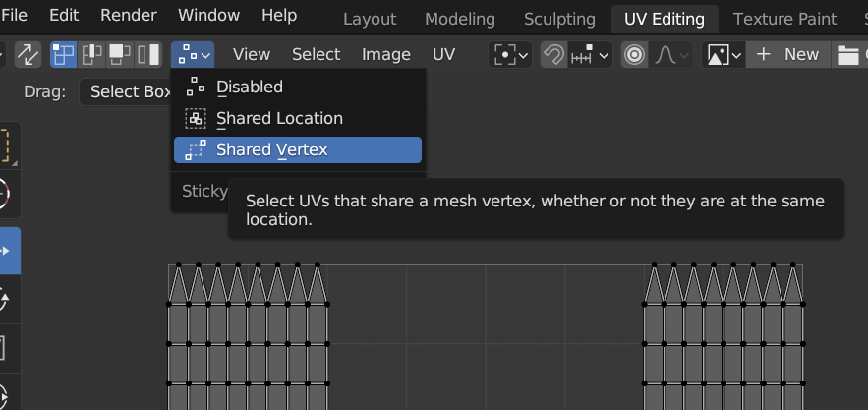Switch to edge selection mode
This screenshot has width=868, height=410.
(92, 55)
